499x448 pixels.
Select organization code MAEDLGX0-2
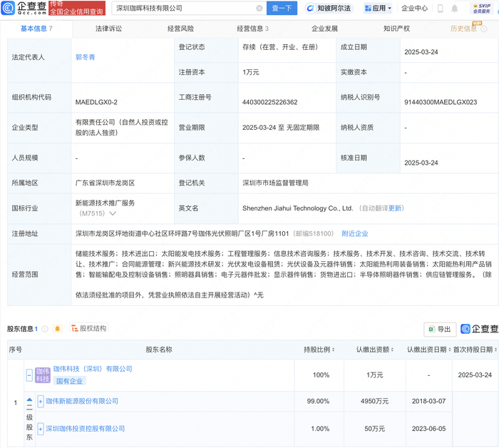pos(96,102)
